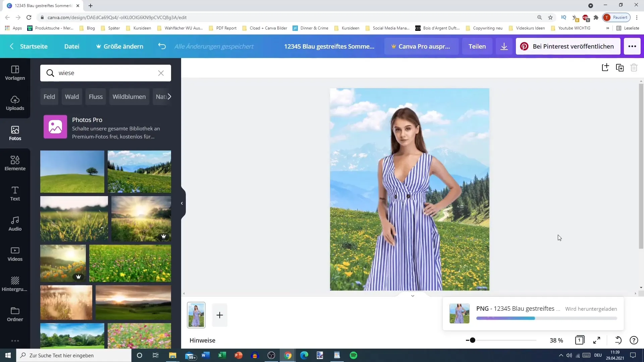
Task: Go back to Startseite
Action: point(29,46)
